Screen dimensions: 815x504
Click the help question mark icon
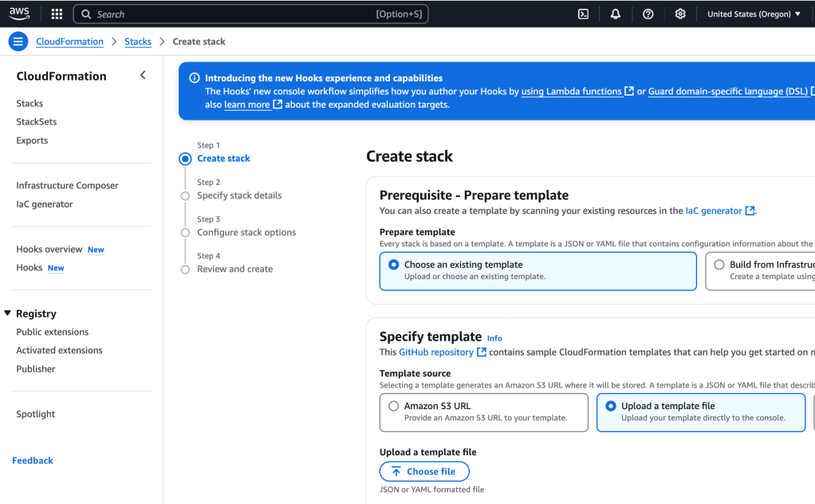648,14
